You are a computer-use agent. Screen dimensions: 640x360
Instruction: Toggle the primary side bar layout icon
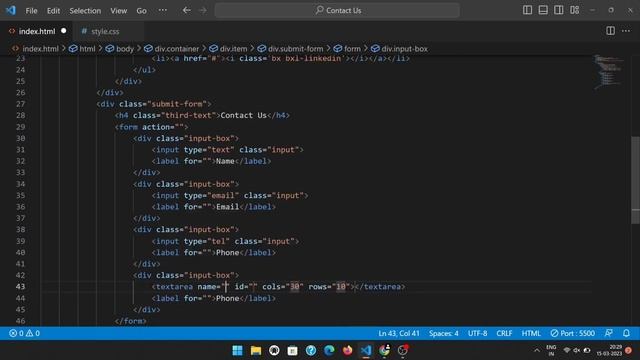527,10
